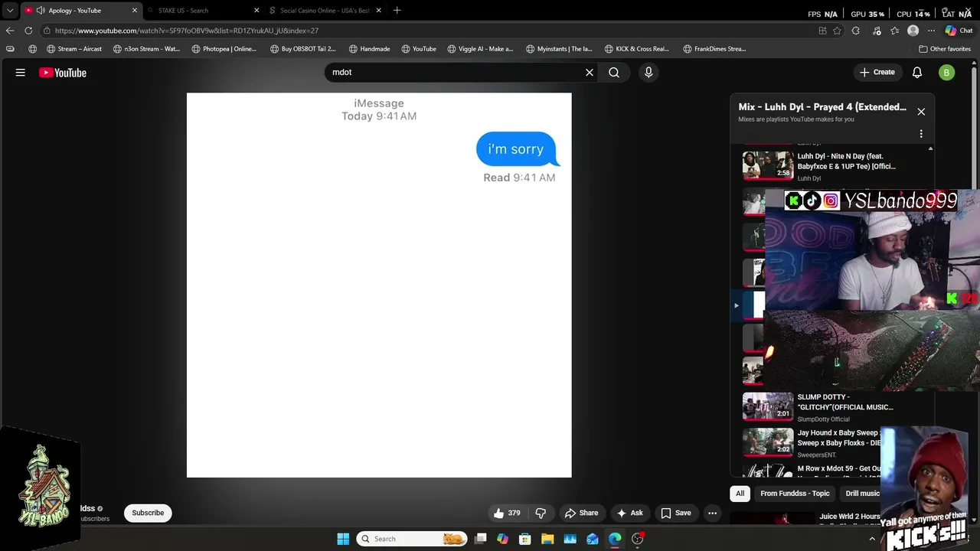The height and width of the screenshot is (551, 980).
Task: Open the favorites list icon
Action: click(x=894, y=31)
